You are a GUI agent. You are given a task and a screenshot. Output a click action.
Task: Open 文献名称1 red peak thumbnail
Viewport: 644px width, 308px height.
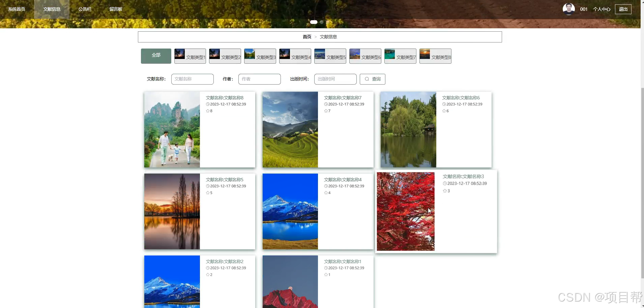click(290, 281)
